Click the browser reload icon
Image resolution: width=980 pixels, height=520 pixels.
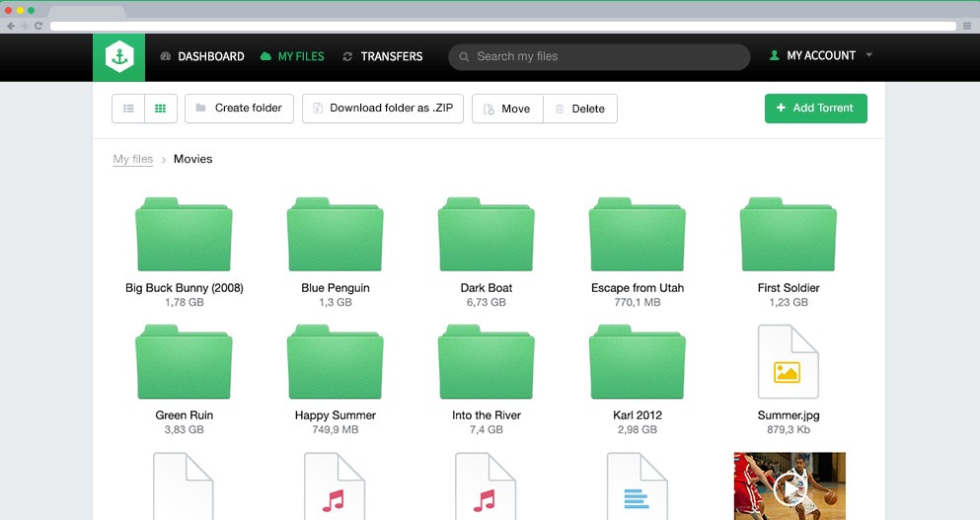click(38, 26)
